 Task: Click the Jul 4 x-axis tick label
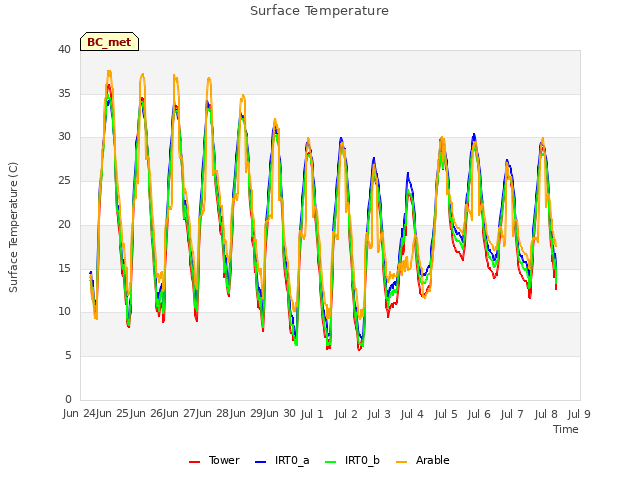(x=412, y=414)
